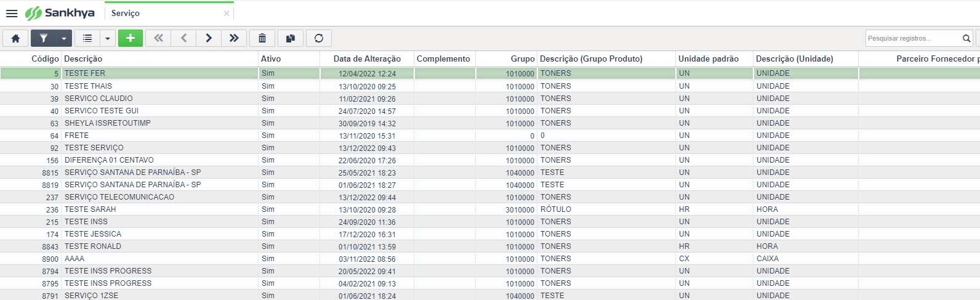Click the Parceiro Fornecedor column header
980x300 pixels.
click(919, 59)
